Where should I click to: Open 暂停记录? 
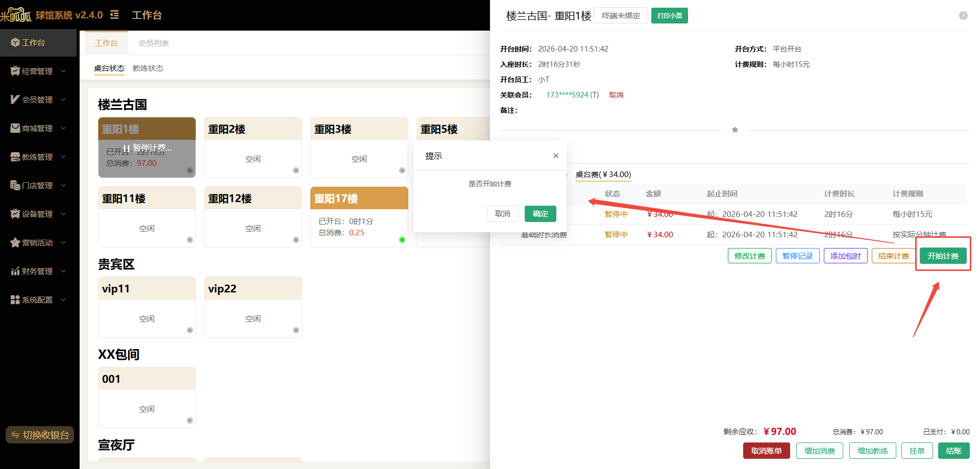798,256
